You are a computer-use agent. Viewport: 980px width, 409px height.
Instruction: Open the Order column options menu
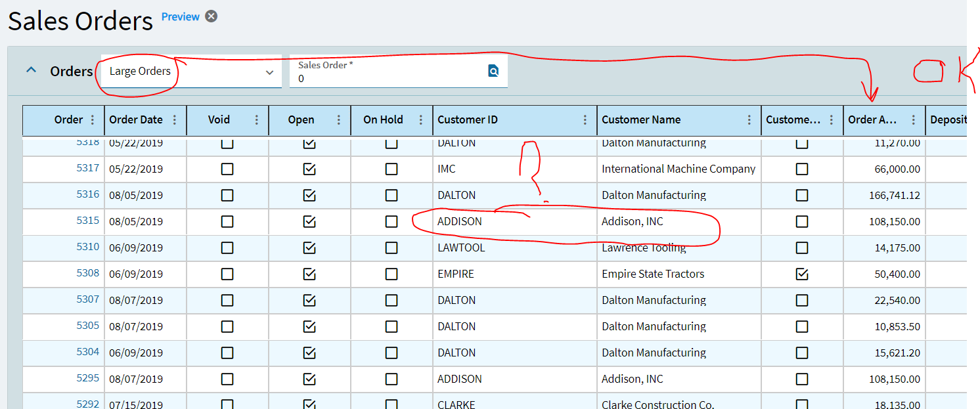click(93, 120)
